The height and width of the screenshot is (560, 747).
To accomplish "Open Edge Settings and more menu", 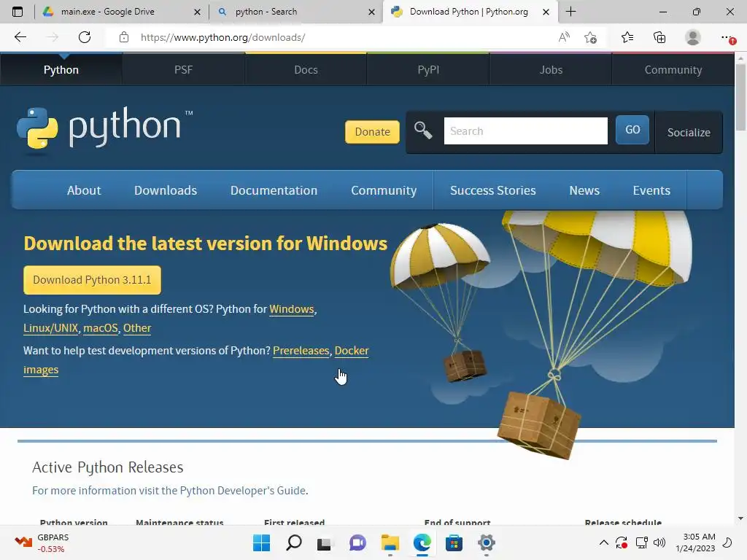I will (x=727, y=37).
